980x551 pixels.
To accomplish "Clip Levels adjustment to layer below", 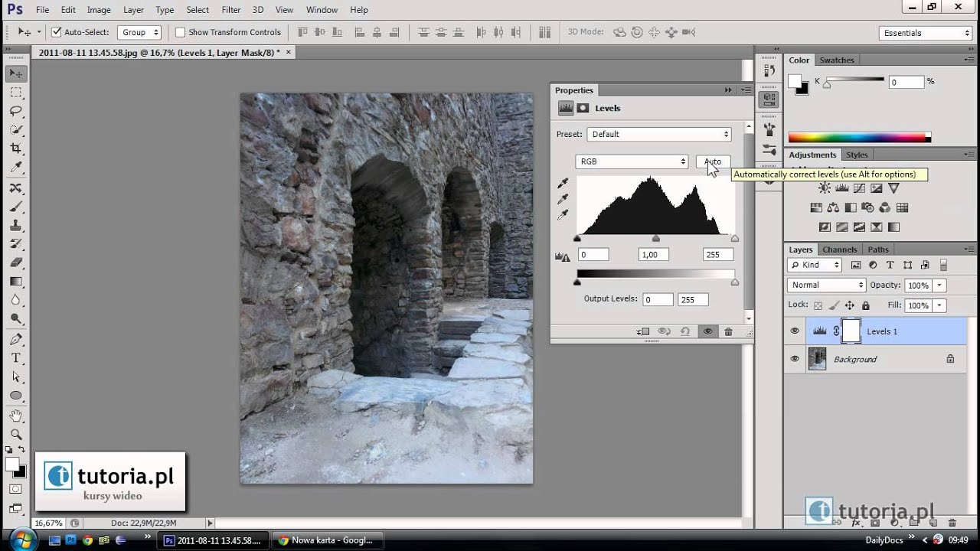I will click(x=643, y=331).
